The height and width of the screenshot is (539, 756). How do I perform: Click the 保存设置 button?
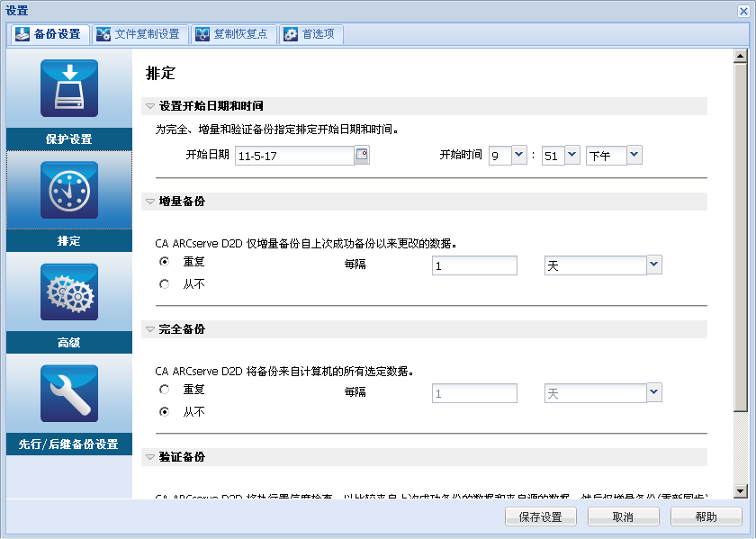pyautogui.click(x=540, y=517)
